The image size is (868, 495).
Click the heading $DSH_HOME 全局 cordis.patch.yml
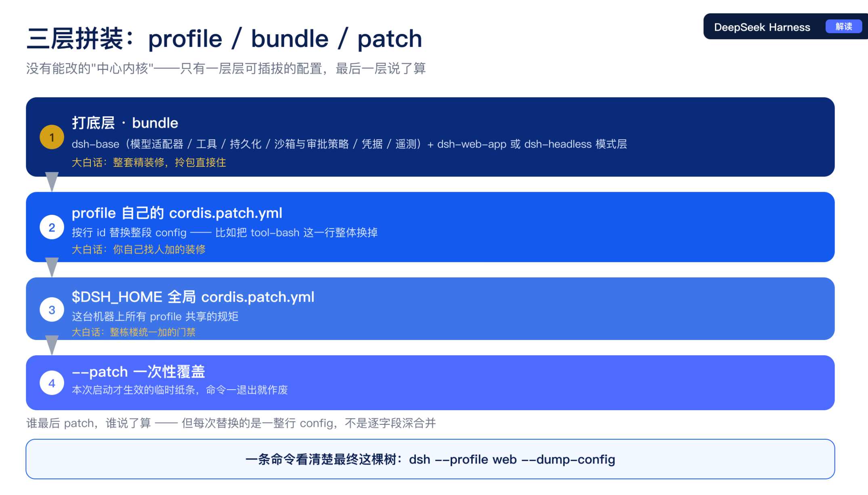(193, 297)
